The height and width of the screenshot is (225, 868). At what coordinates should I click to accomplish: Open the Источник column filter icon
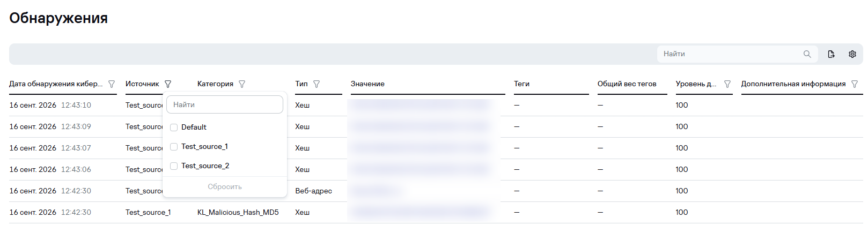pos(168,84)
